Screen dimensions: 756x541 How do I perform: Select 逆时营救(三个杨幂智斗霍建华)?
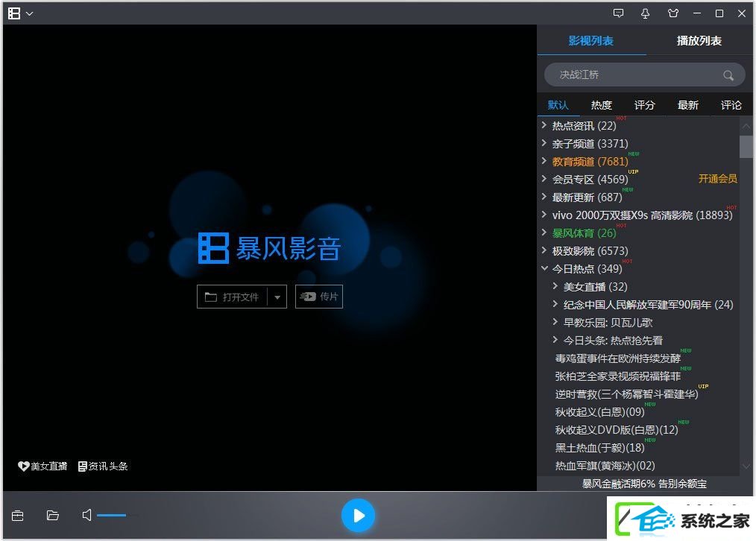tap(626, 394)
